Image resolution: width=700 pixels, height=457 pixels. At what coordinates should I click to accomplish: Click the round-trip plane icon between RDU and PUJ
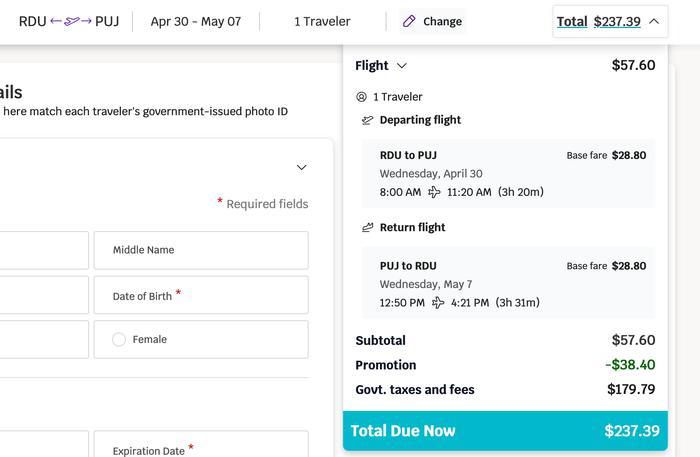tap(71, 21)
